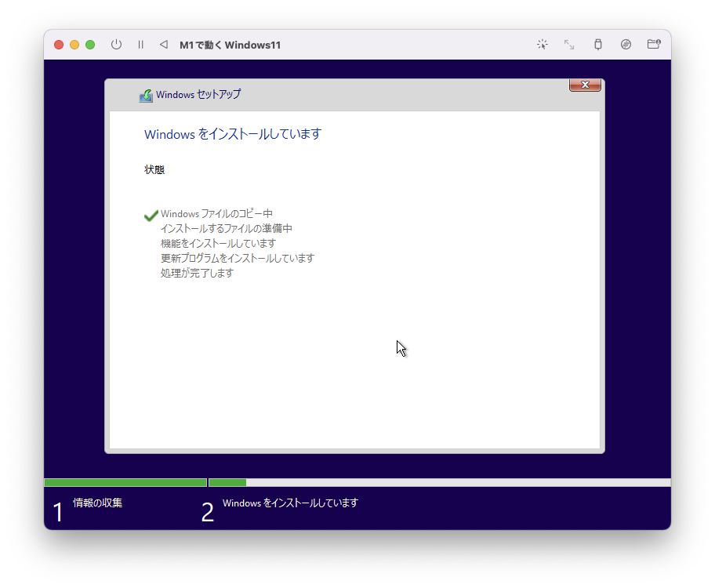
Task: Minimize the UTM window with the yellow button
Action: point(74,45)
